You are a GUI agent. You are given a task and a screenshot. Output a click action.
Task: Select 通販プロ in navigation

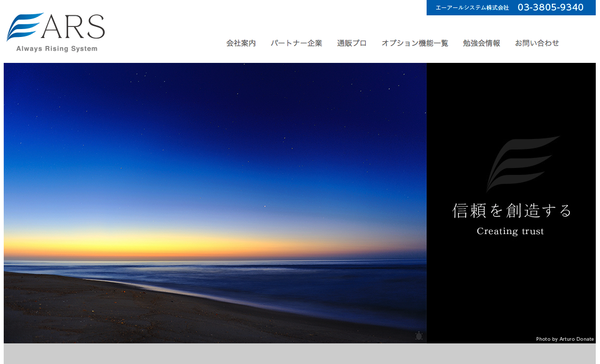pos(352,43)
